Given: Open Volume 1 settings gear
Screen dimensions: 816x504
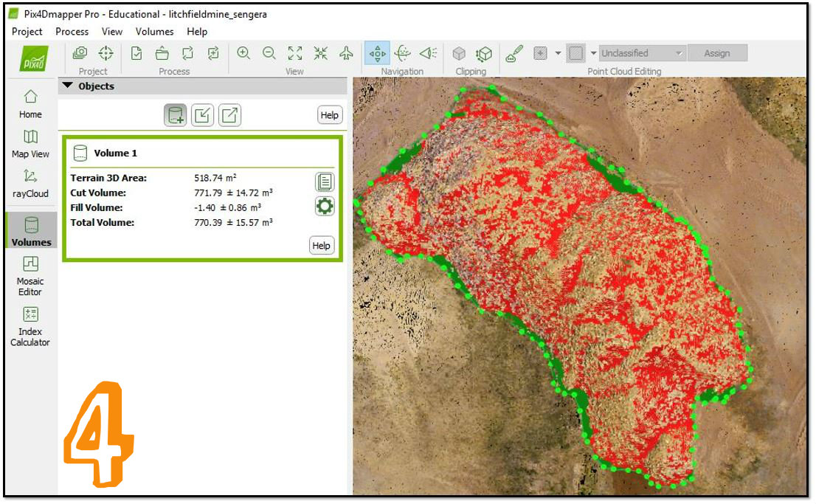Looking at the screenshot, I should [x=323, y=207].
